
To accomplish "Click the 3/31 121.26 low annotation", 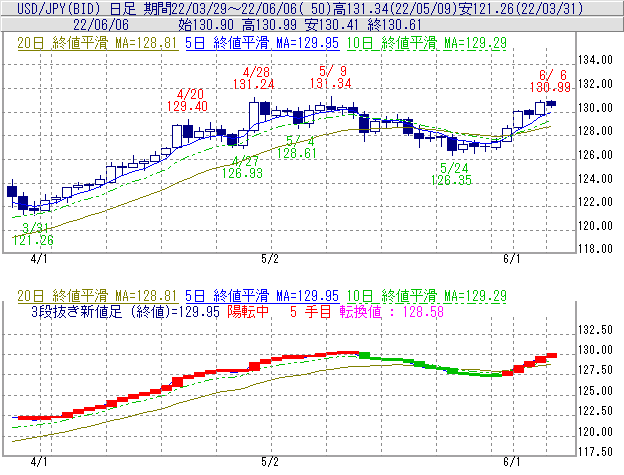I will [33, 234].
